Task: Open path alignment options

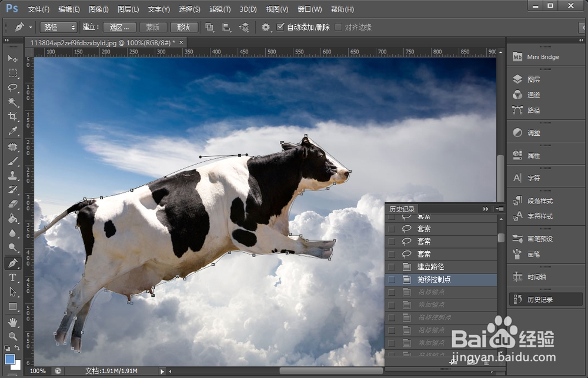Action: pyautogui.click(x=226, y=27)
